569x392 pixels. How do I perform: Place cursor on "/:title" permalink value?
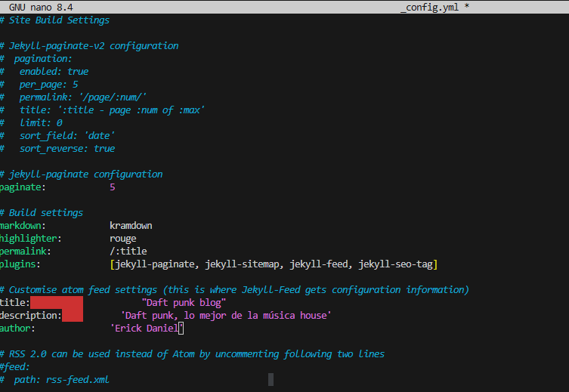pyautogui.click(x=128, y=252)
